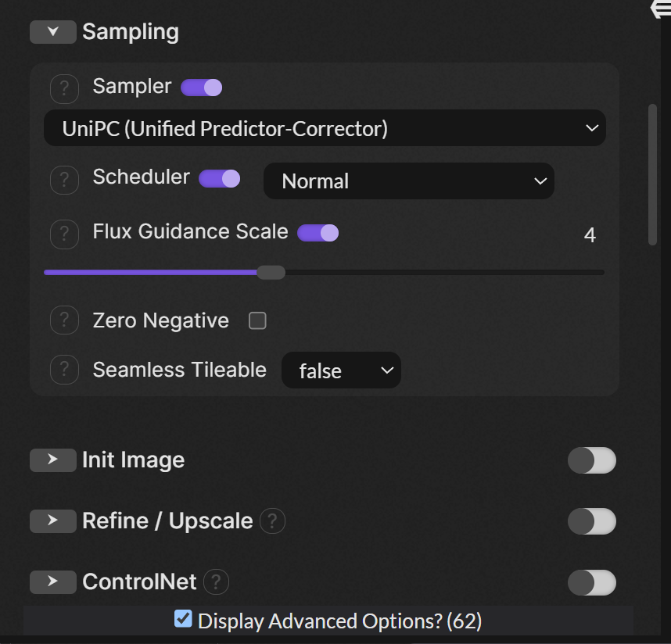Enable the Refine / Upscale toggle
Image resolution: width=671 pixels, height=644 pixels.
591,521
